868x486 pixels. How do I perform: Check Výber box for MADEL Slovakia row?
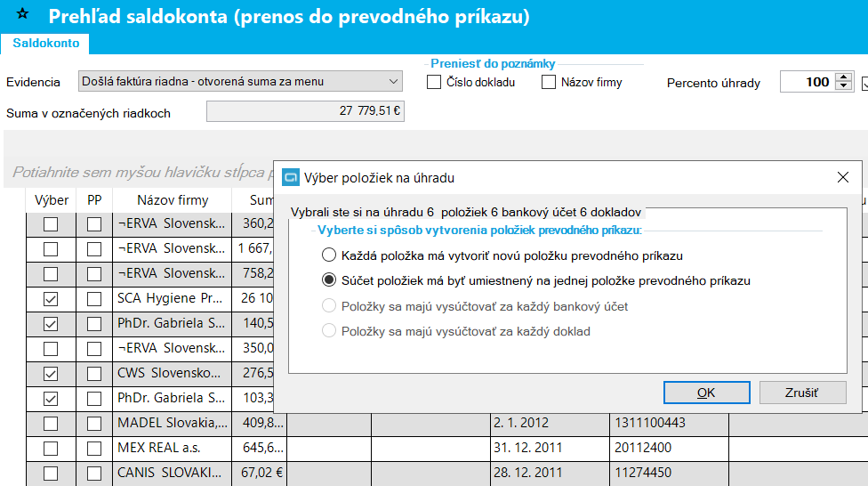(x=51, y=423)
